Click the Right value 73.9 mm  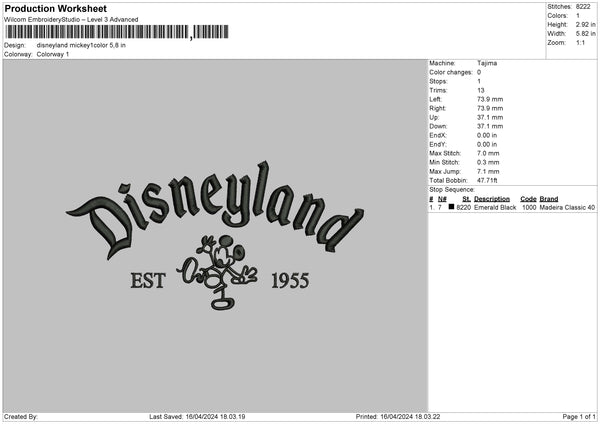490,108
